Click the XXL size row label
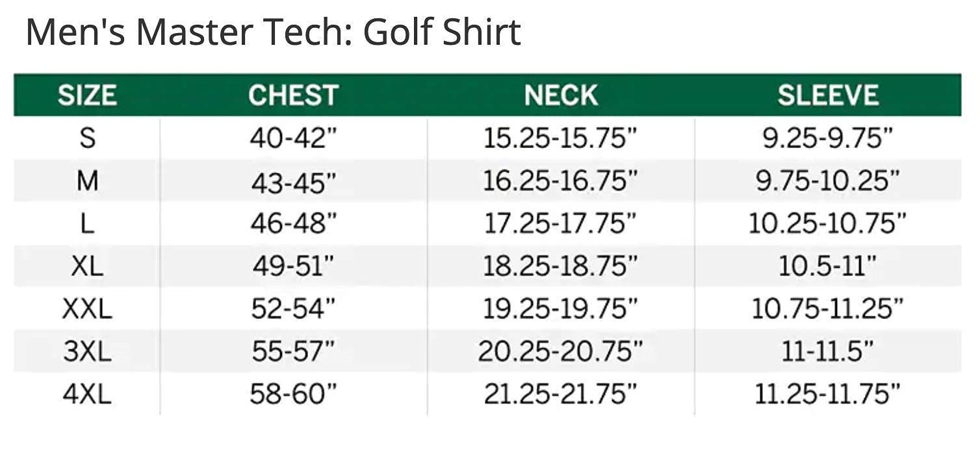The image size is (980, 452). pos(87,308)
